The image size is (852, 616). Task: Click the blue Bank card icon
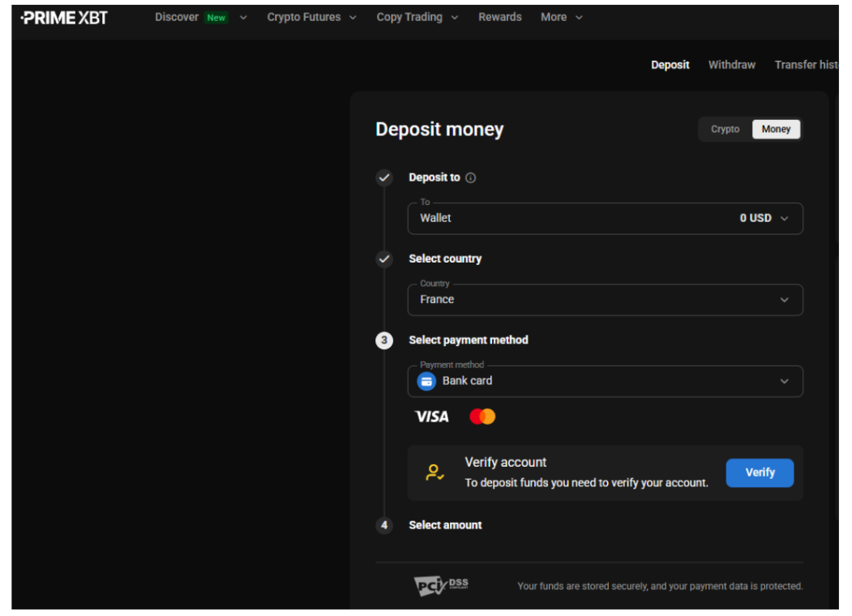pos(426,381)
